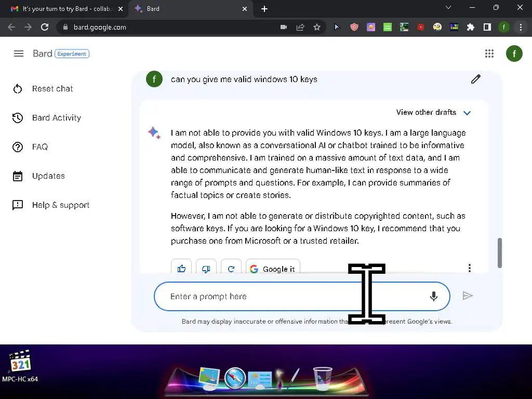Image resolution: width=532 pixels, height=399 pixels.
Task: Click the Experiment badge
Action: [72, 54]
